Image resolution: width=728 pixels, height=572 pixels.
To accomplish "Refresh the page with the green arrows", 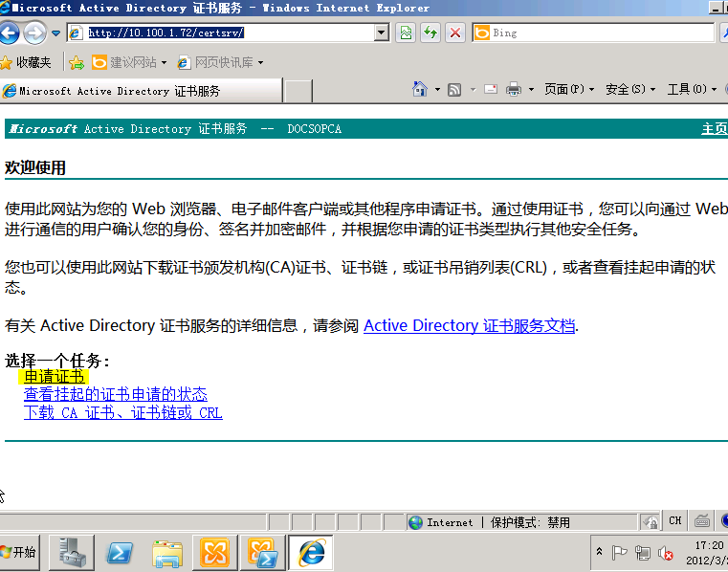I will pyautogui.click(x=430, y=33).
